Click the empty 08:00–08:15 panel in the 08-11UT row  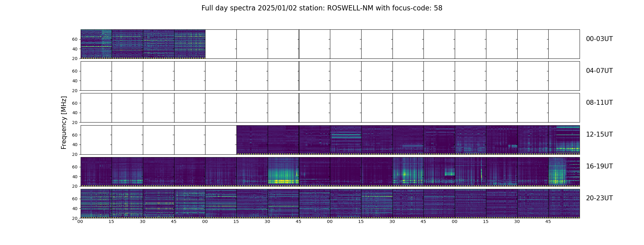[x=96, y=108]
